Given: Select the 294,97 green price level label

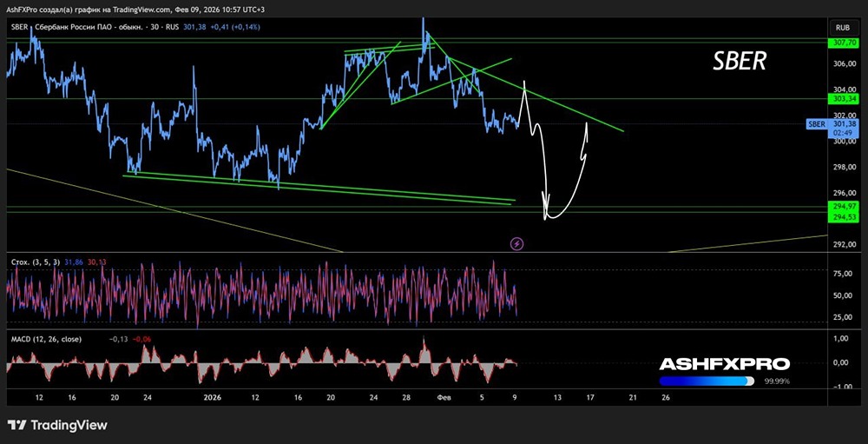Looking at the screenshot, I should (x=845, y=206).
